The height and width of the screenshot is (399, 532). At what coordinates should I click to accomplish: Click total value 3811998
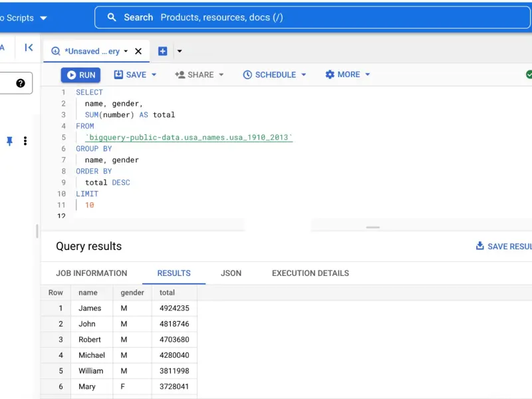point(174,371)
